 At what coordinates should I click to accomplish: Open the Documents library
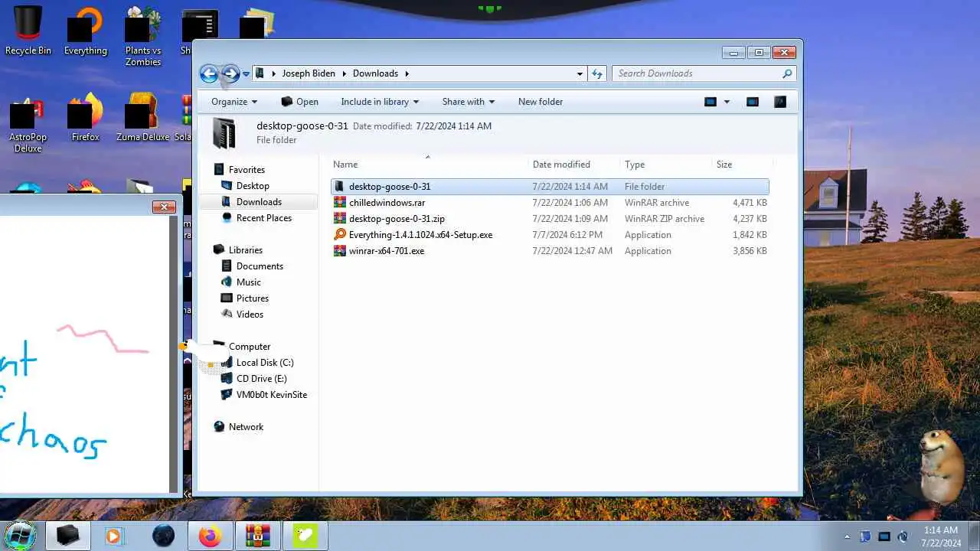pos(260,266)
